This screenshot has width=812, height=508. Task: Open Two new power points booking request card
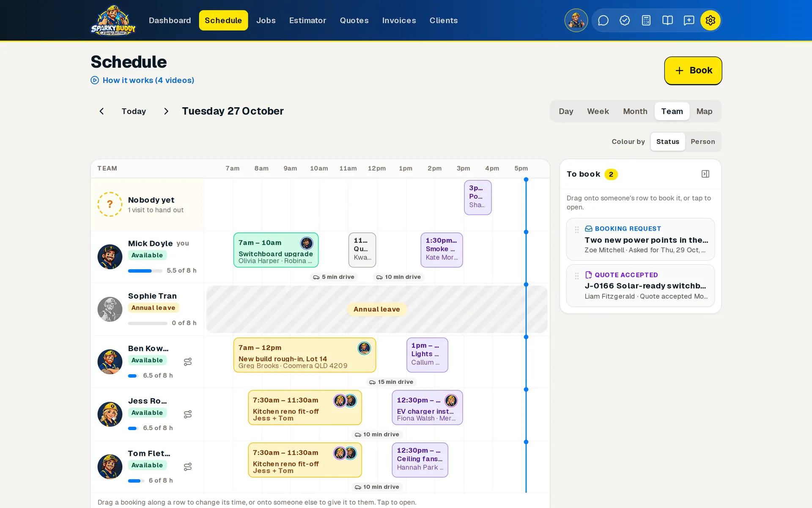[640, 240]
